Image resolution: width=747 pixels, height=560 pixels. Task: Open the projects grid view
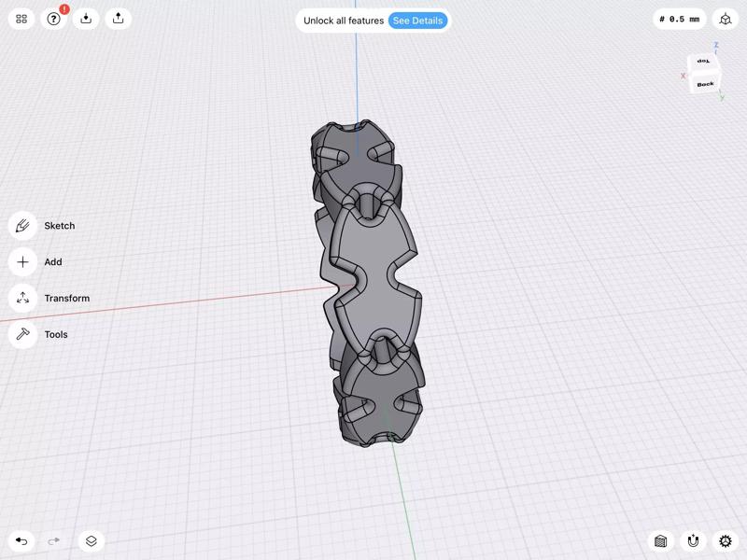click(22, 19)
